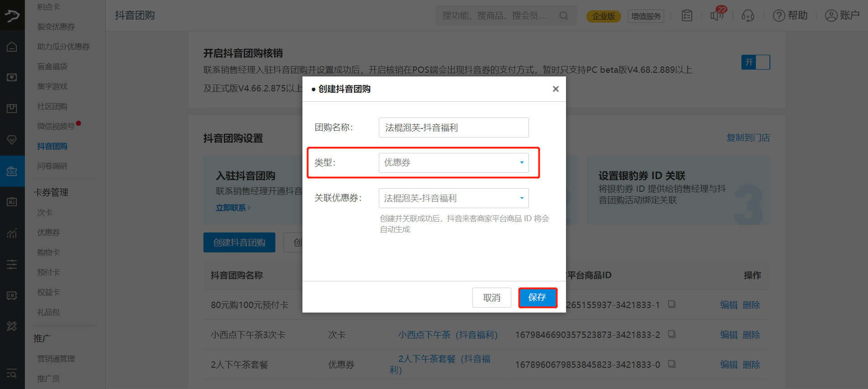Open notifications with the 22 badge
Image resolution: width=868 pixels, height=389 pixels.
coord(717,14)
